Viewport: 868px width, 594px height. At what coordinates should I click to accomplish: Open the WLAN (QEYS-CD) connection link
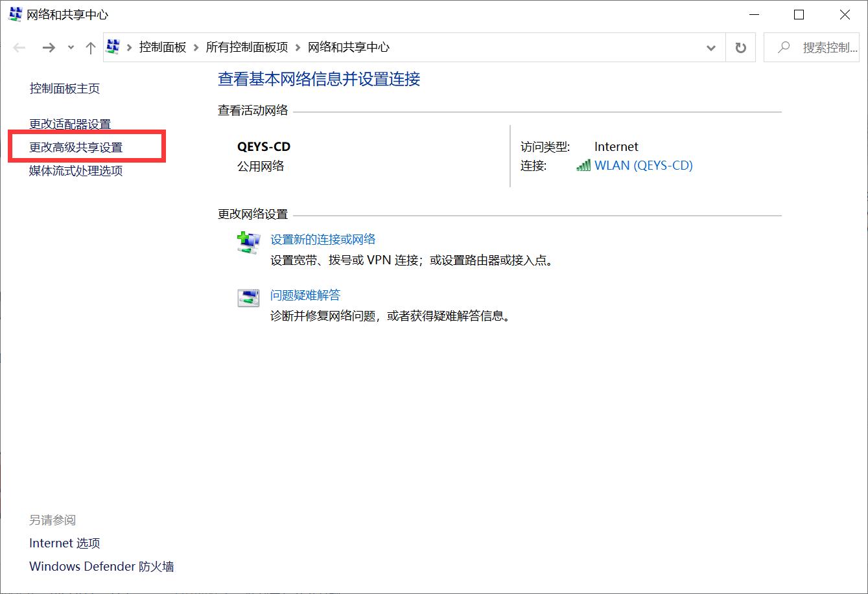[x=642, y=165]
